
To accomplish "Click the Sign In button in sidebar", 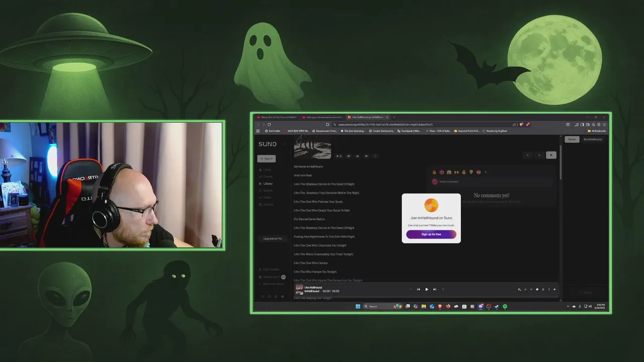I will click(266, 158).
